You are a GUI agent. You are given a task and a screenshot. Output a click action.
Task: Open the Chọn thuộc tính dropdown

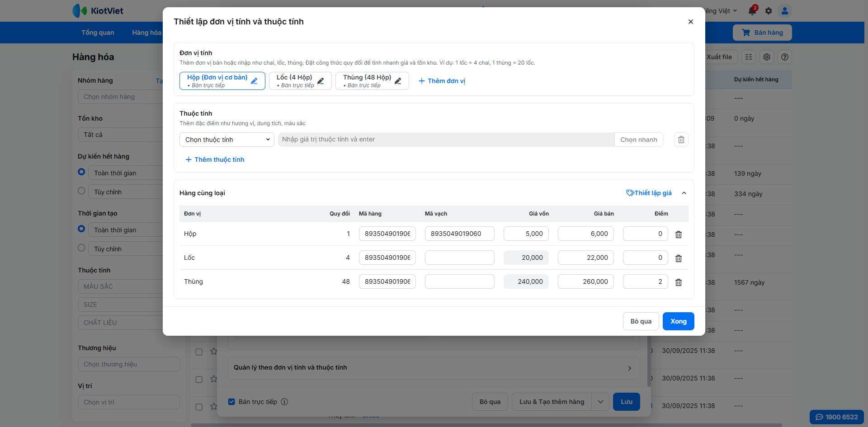coord(226,140)
